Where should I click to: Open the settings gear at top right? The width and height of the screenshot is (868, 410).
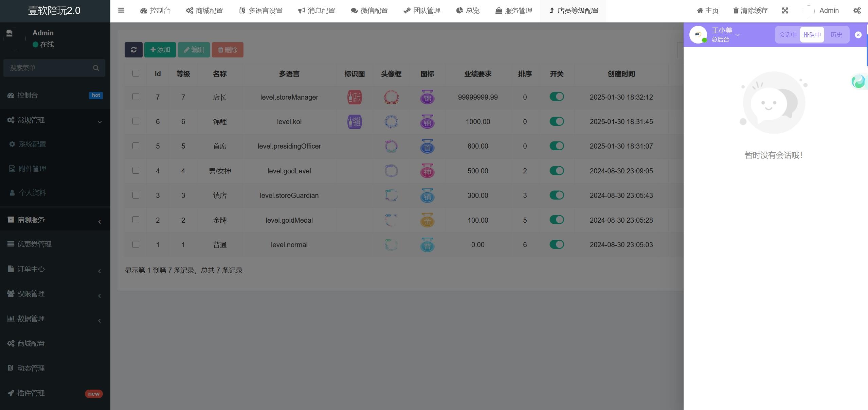tap(857, 11)
